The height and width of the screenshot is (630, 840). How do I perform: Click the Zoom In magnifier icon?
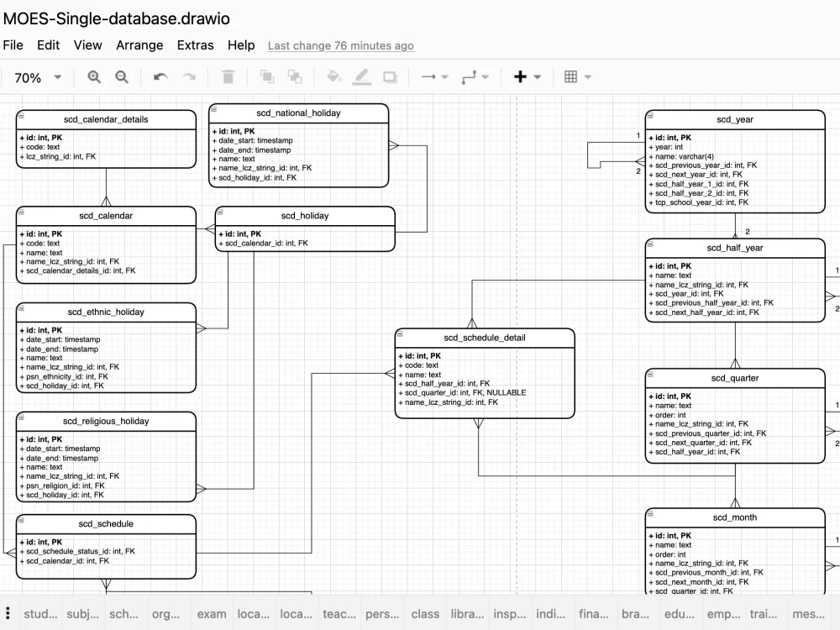94,77
